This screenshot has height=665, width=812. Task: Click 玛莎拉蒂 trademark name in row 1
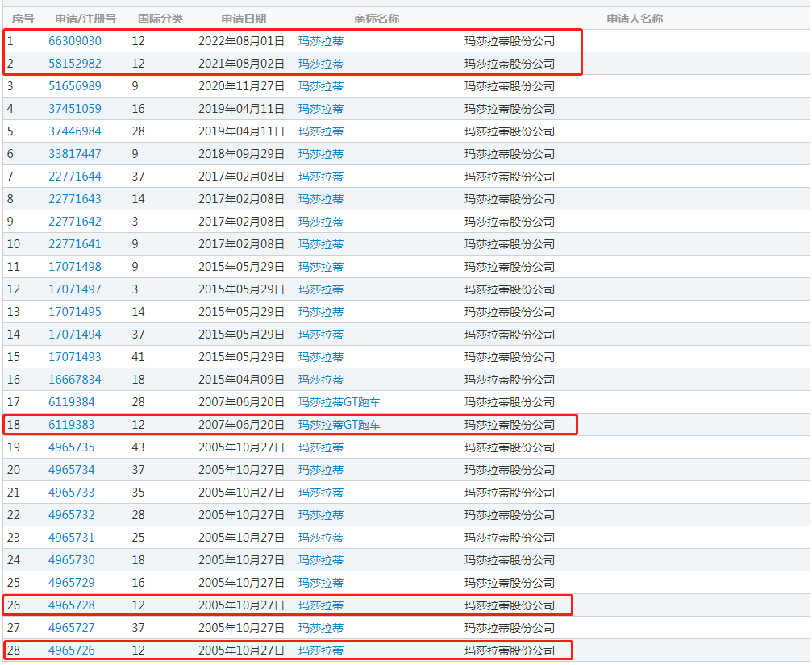[x=320, y=41]
